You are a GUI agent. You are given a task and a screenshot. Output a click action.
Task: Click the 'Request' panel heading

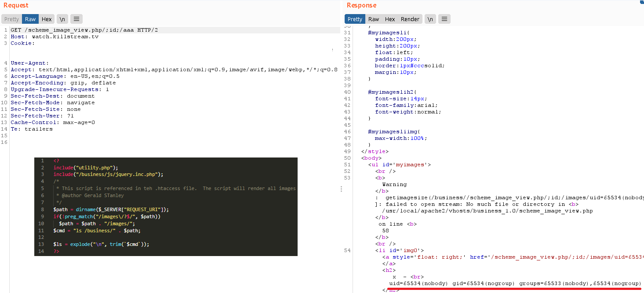(16, 5)
